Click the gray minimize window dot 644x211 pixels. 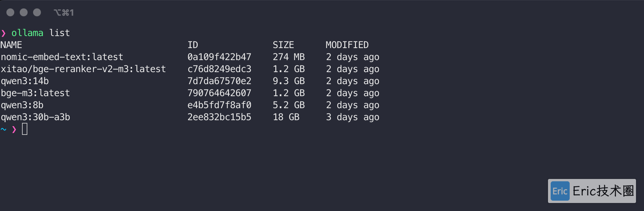(x=24, y=12)
